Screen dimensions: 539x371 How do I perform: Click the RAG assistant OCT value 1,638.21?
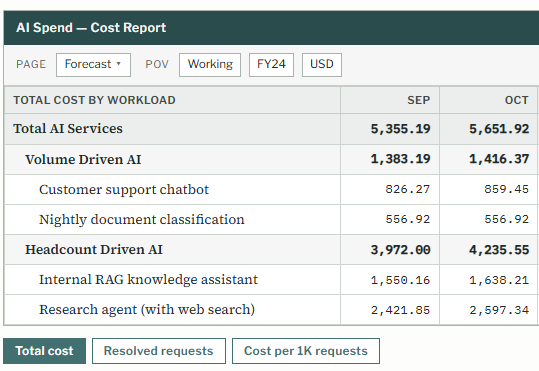pyautogui.click(x=488, y=280)
